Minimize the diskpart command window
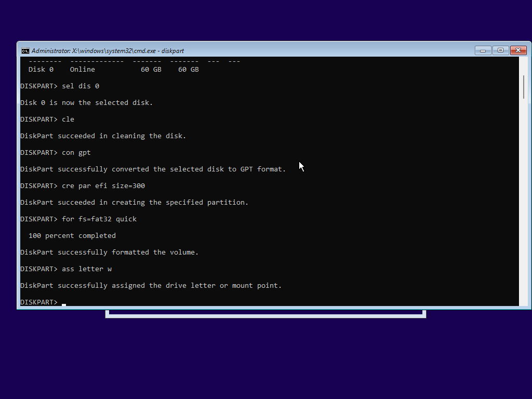The height and width of the screenshot is (399, 532). coord(483,50)
